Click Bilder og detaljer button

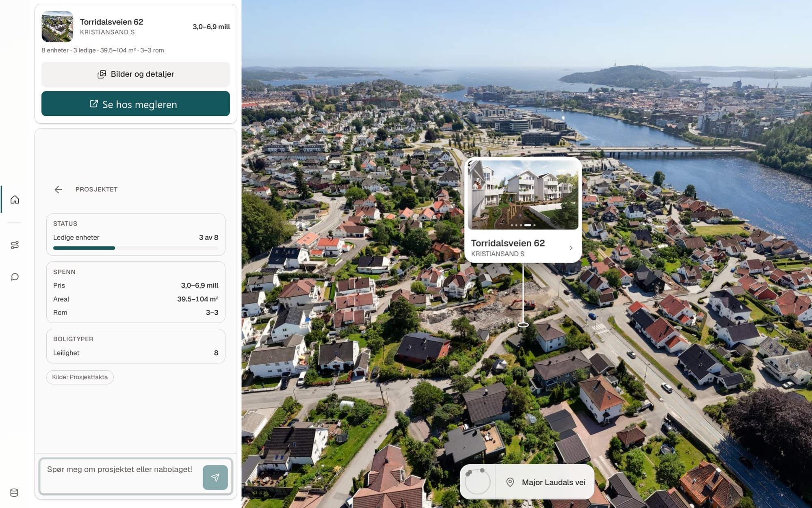click(136, 74)
